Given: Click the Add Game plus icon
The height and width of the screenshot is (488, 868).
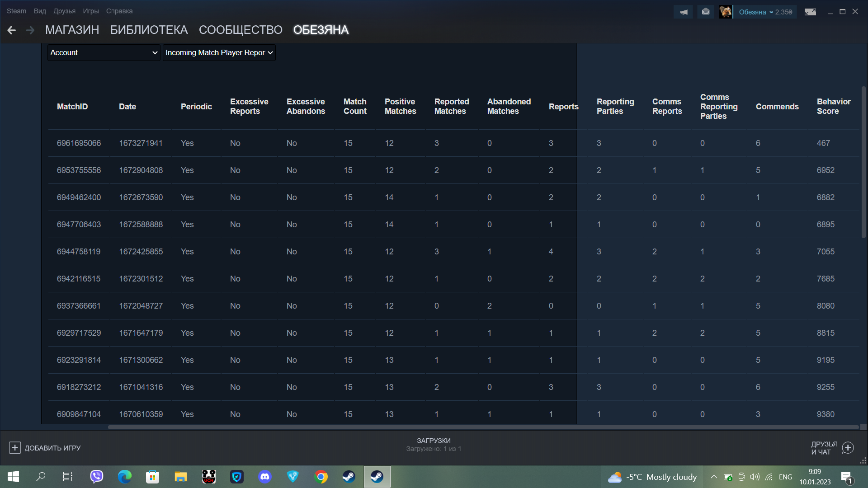Looking at the screenshot, I should click(15, 448).
